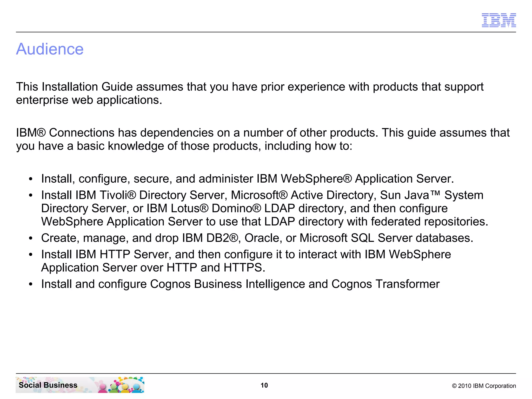Image resolution: width=532 pixels, height=399 pixels.
Task: Click the line starting 'IBM® Connections has dependencies'
Action: (263, 133)
